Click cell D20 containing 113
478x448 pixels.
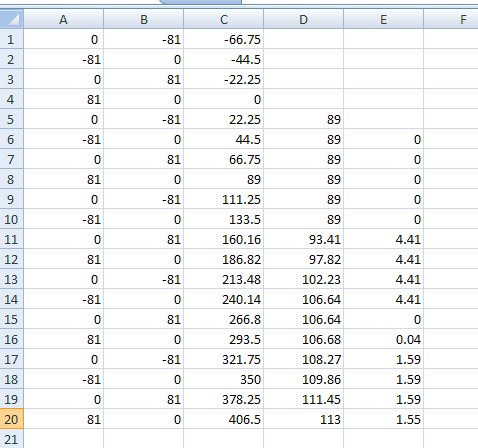(303, 419)
